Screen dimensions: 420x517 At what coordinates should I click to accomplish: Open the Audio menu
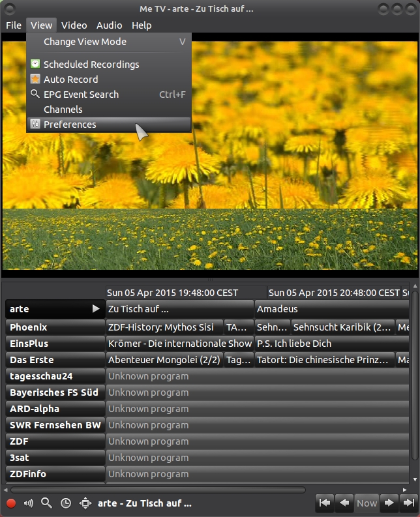(x=109, y=25)
